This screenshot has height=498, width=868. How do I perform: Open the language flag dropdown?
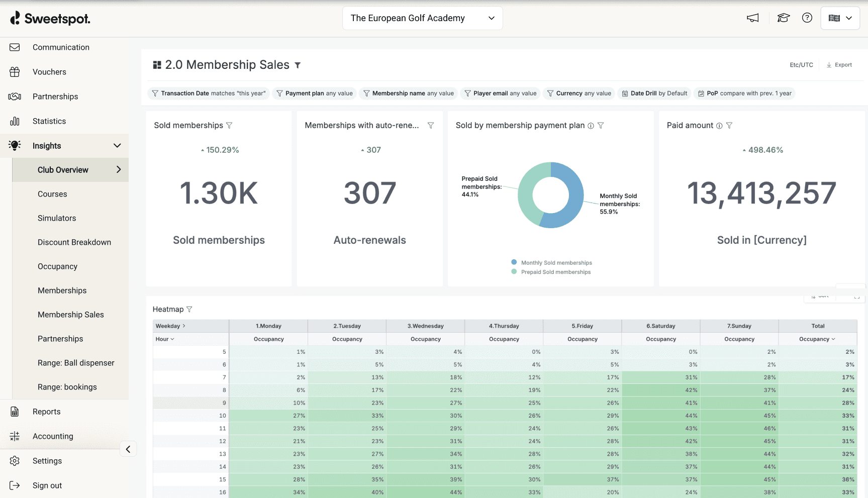point(840,18)
